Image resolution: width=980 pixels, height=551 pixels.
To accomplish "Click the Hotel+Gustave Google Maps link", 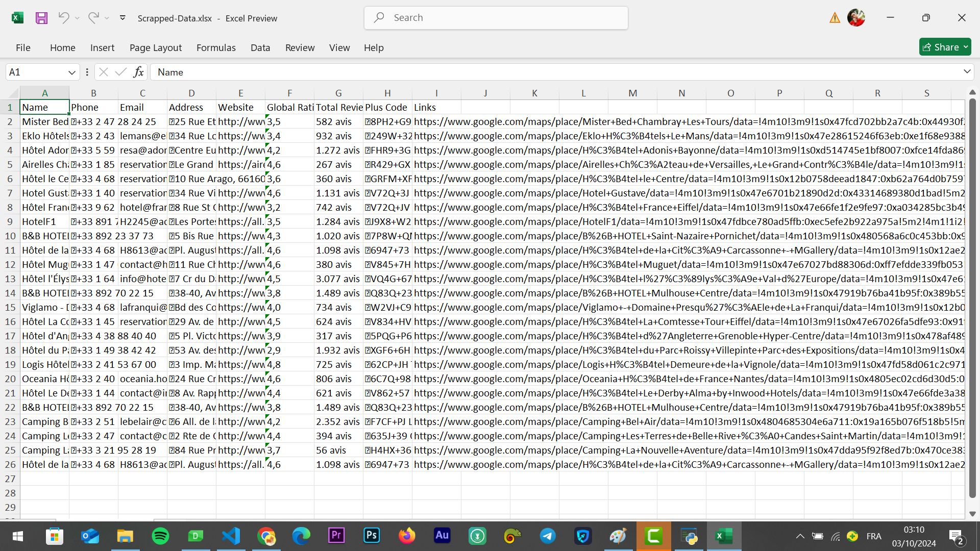I will point(689,193).
